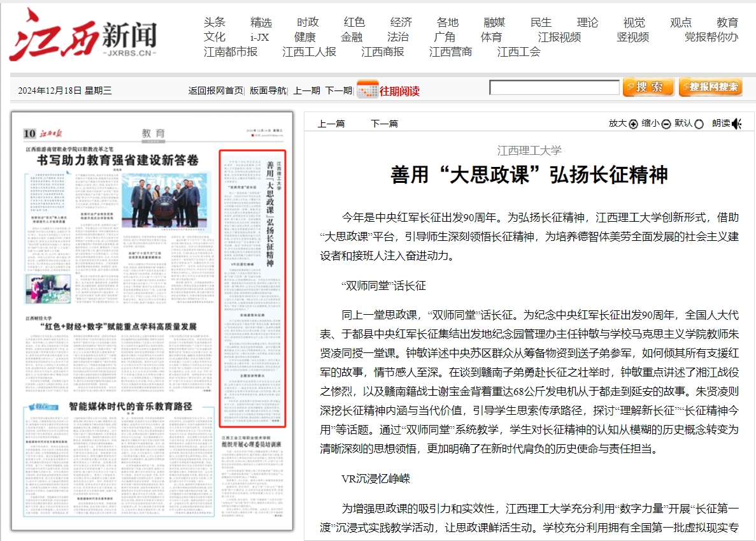
Task: Click 返回报网首页 link
Action: pos(215,90)
